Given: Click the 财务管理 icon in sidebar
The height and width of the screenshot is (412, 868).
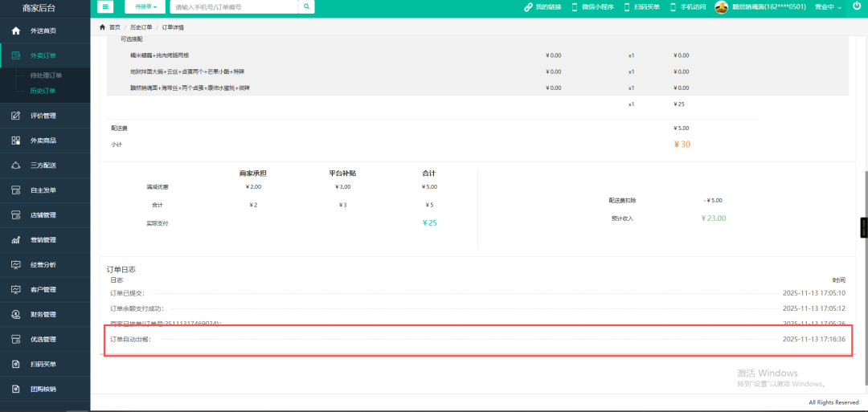Looking at the screenshot, I should click(15, 315).
